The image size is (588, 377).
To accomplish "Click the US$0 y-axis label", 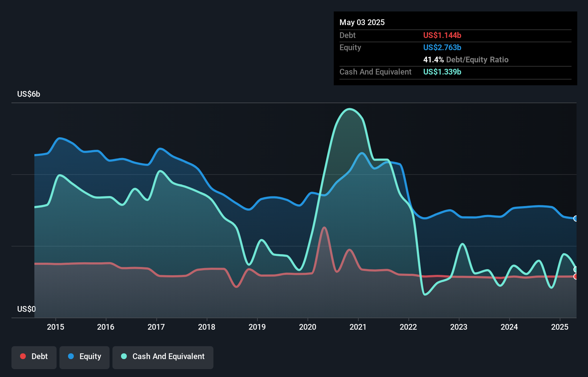I will tap(26, 309).
